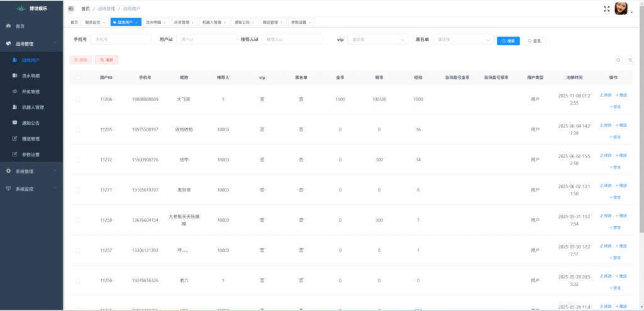Click the 开奖管理 eye icon
The image size is (644, 311).
15,92
